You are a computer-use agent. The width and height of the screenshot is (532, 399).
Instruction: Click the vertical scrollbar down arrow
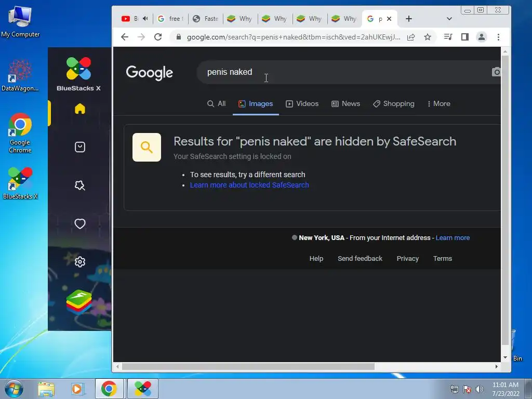coord(505,357)
